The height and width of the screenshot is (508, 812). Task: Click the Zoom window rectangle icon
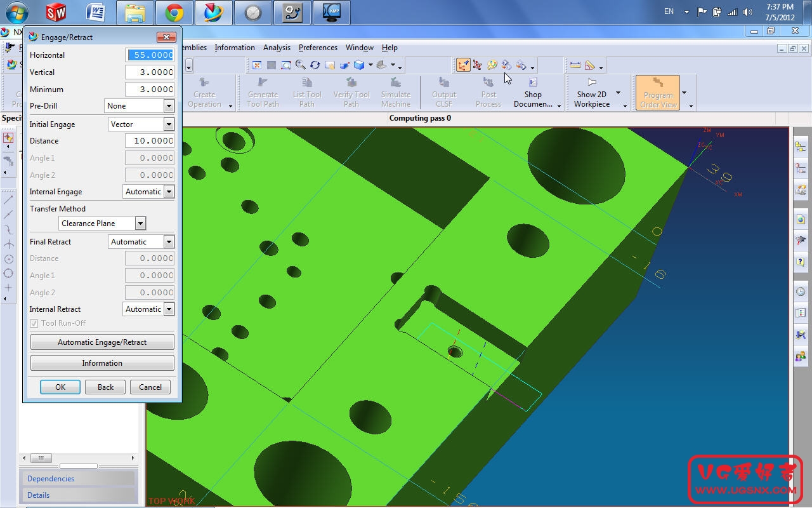tap(286, 65)
